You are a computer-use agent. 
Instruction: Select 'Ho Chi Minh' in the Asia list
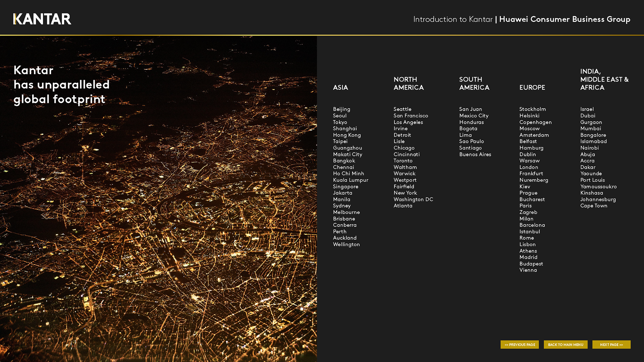coord(348,174)
